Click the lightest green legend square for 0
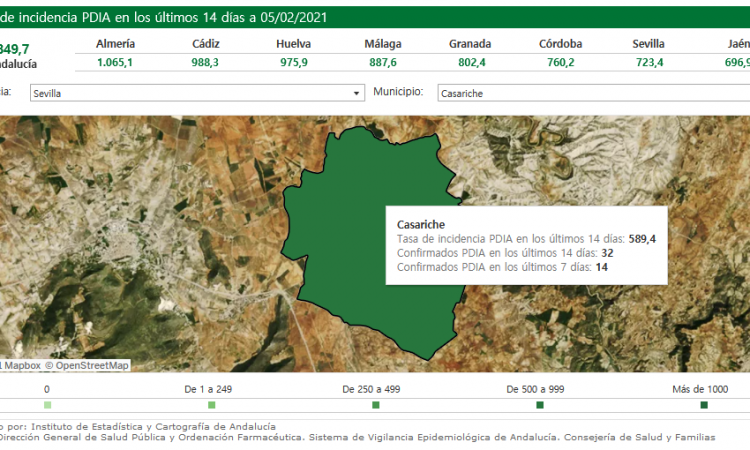The height and width of the screenshot is (450, 750). 47,405
